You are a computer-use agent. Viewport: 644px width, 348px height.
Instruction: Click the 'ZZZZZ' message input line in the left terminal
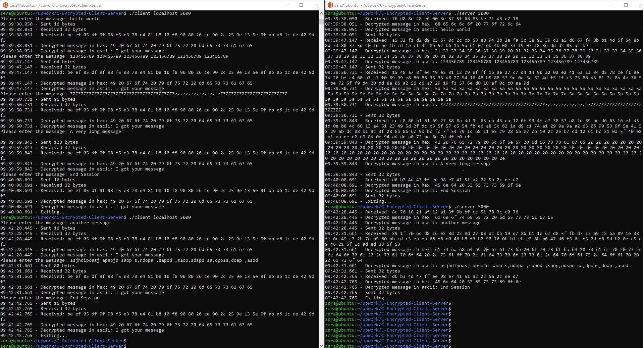coord(144,94)
